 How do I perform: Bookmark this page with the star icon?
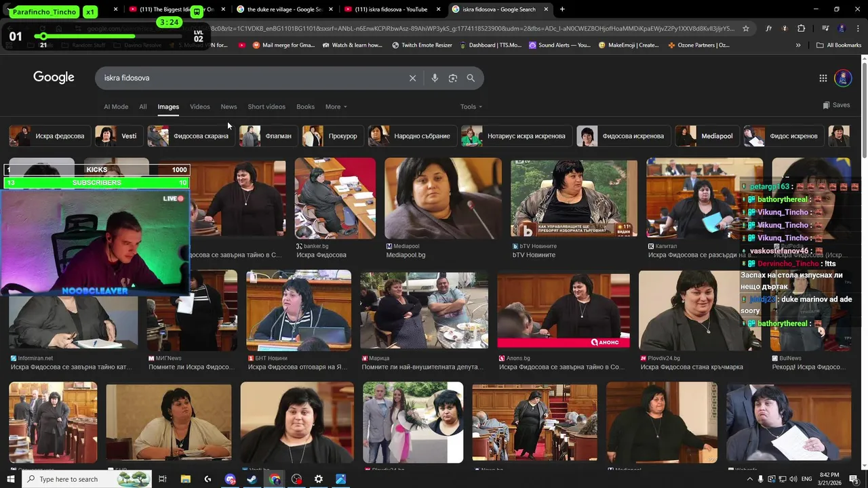click(746, 28)
